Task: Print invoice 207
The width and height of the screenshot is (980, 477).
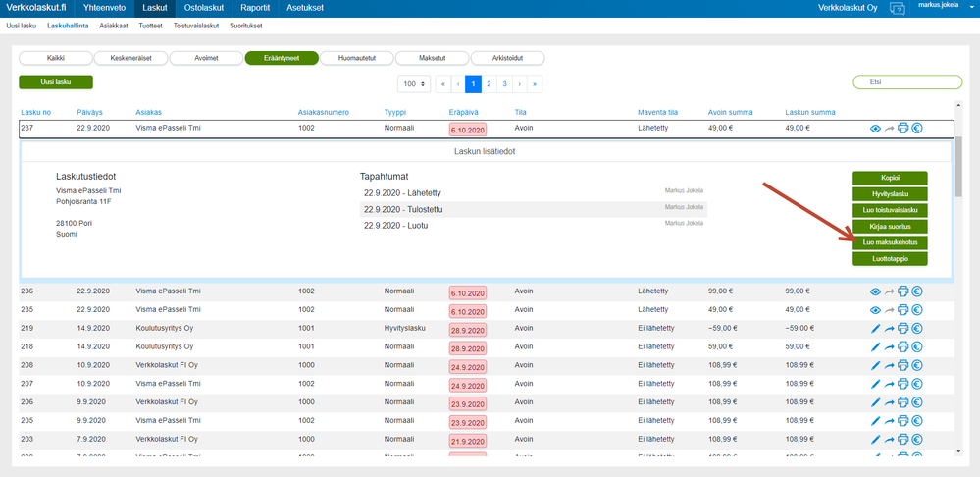Action: coord(903,384)
